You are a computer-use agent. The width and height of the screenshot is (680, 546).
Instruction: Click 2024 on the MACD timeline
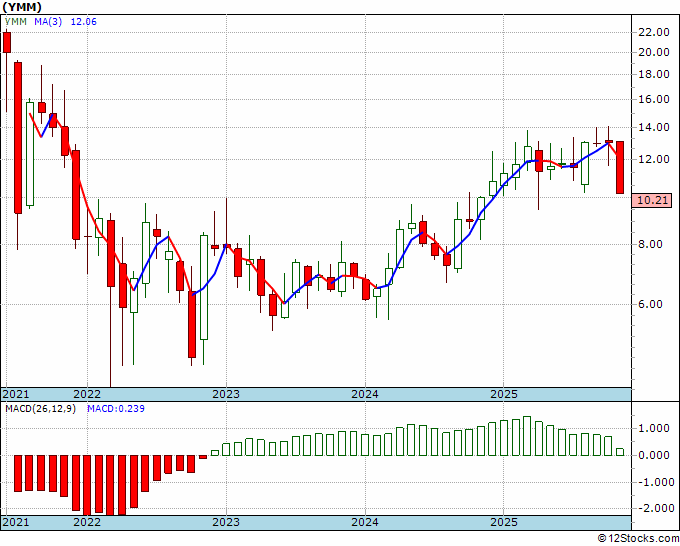pos(365,522)
